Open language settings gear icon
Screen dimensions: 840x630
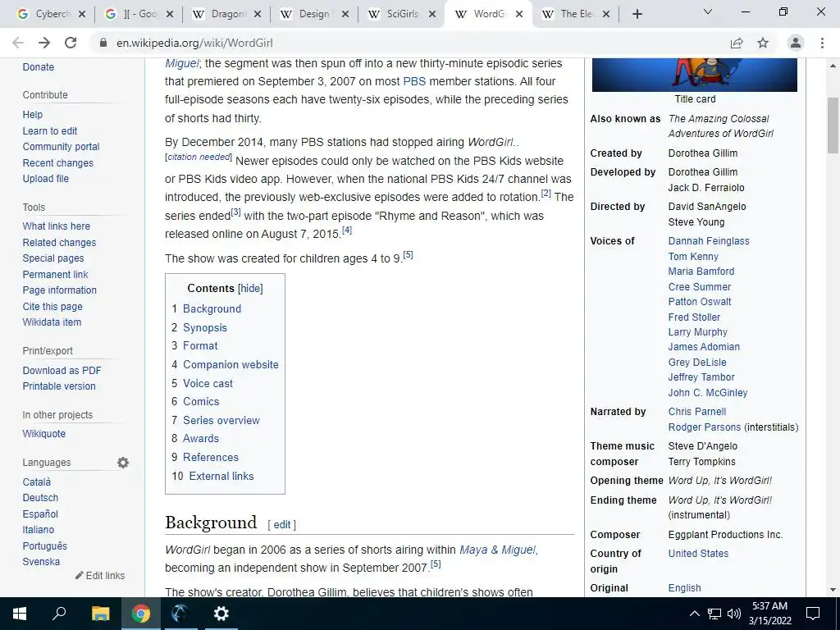(123, 463)
